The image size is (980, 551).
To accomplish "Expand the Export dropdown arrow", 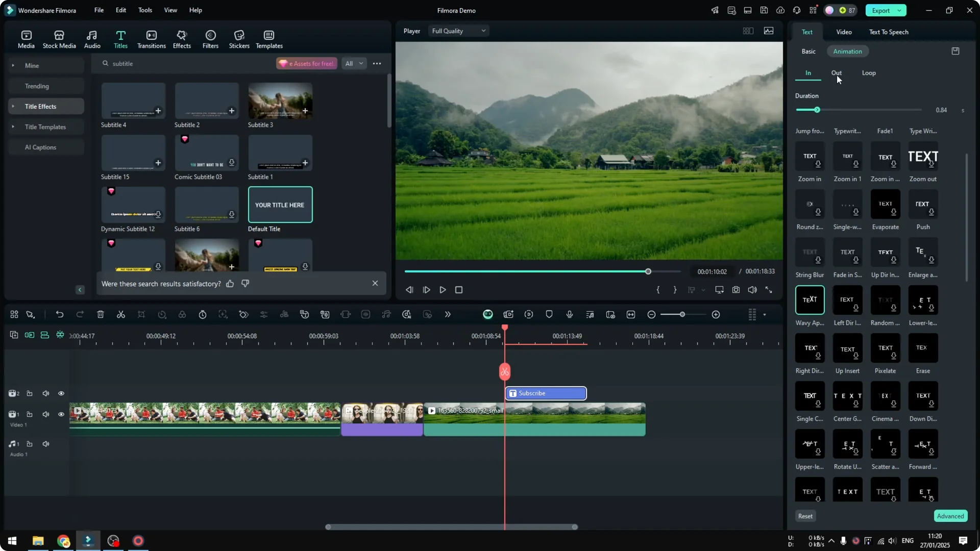I will pos(899,10).
